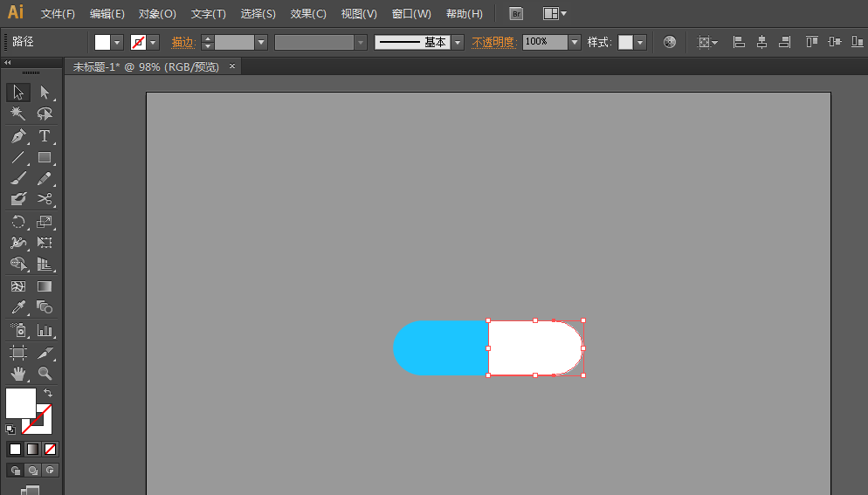Set None mode below fill swatch
868x495 pixels.
click(x=51, y=449)
